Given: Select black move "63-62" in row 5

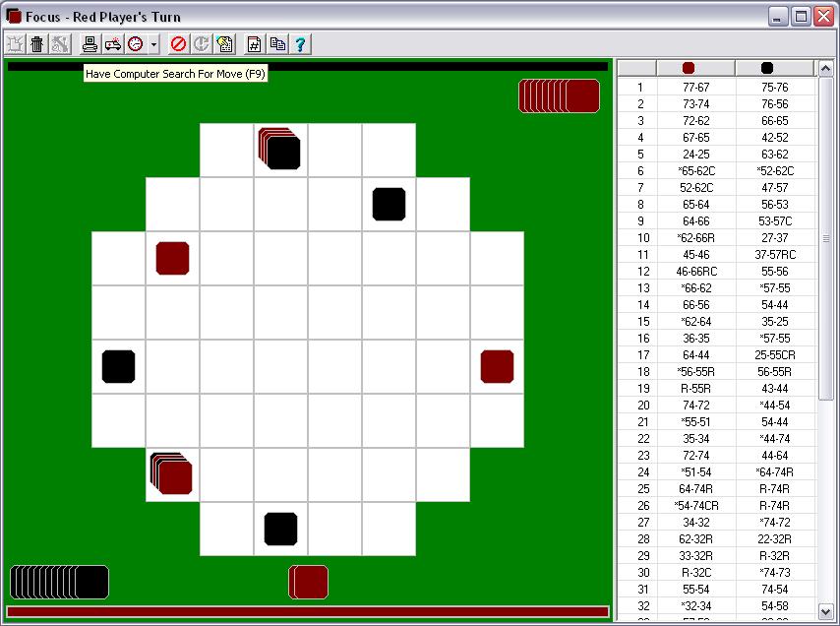Looking at the screenshot, I should (x=775, y=155).
